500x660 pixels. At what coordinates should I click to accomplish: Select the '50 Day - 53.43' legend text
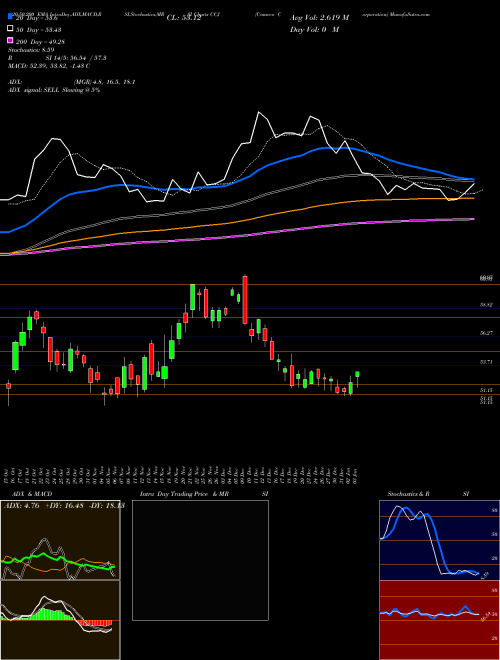pyautogui.click(x=38, y=30)
